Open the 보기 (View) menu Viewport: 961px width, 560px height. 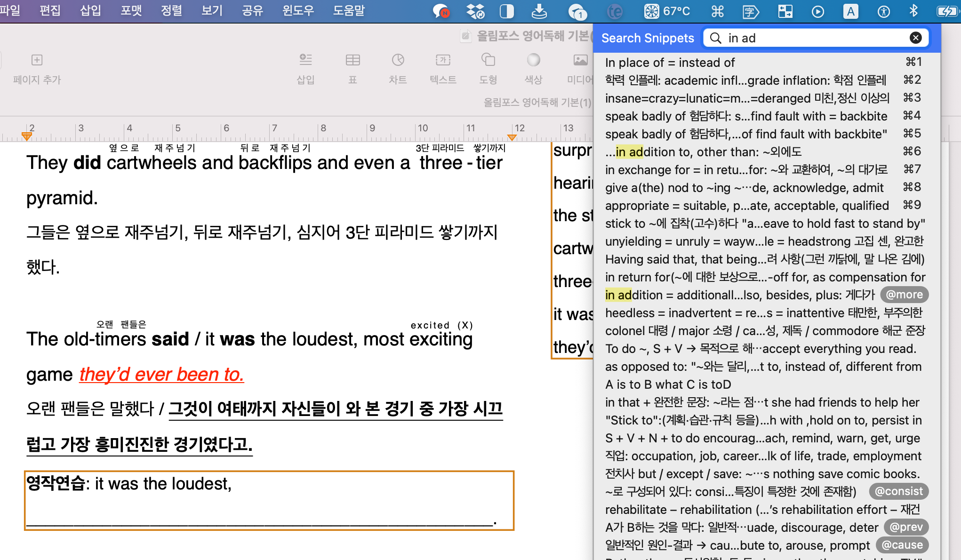coord(212,10)
